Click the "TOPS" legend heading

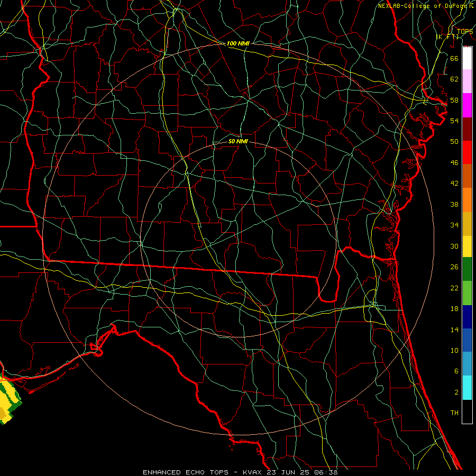(x=465, y=32)
